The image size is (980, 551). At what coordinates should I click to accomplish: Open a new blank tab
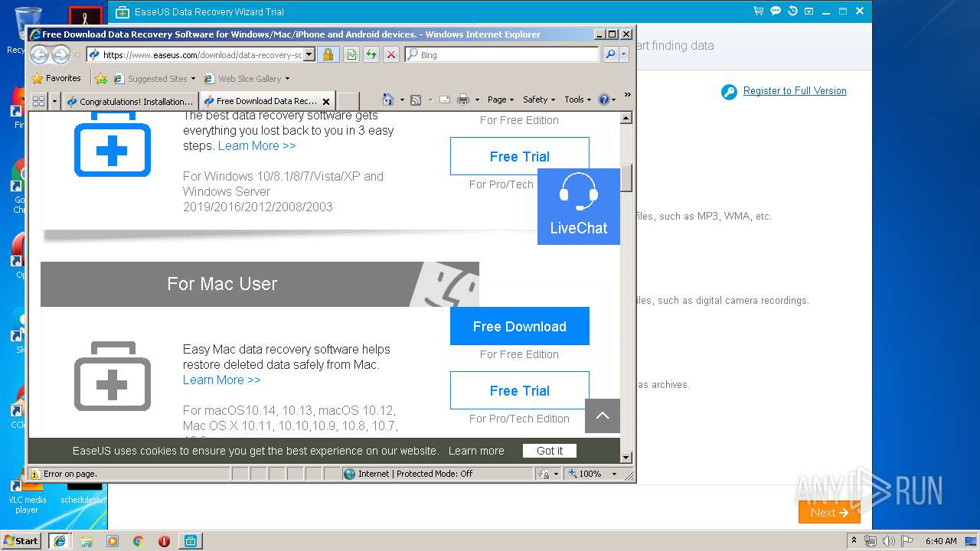[x=348, y=101]
